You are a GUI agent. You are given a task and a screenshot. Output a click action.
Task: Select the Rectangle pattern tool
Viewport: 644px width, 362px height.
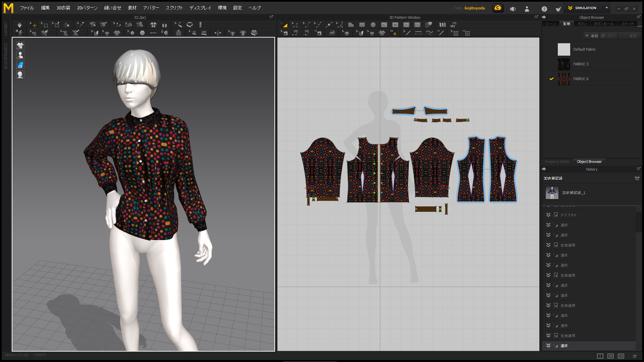(362, 25)
